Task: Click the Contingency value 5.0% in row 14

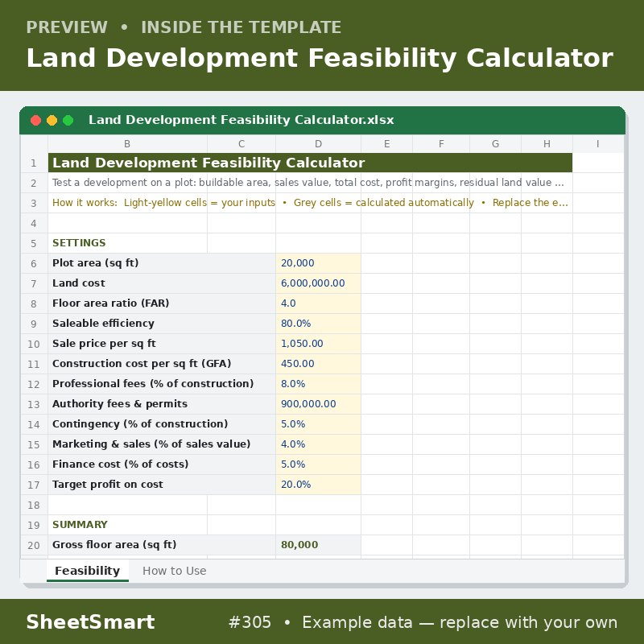Action: pyautogui.click(x=318, y=424)
